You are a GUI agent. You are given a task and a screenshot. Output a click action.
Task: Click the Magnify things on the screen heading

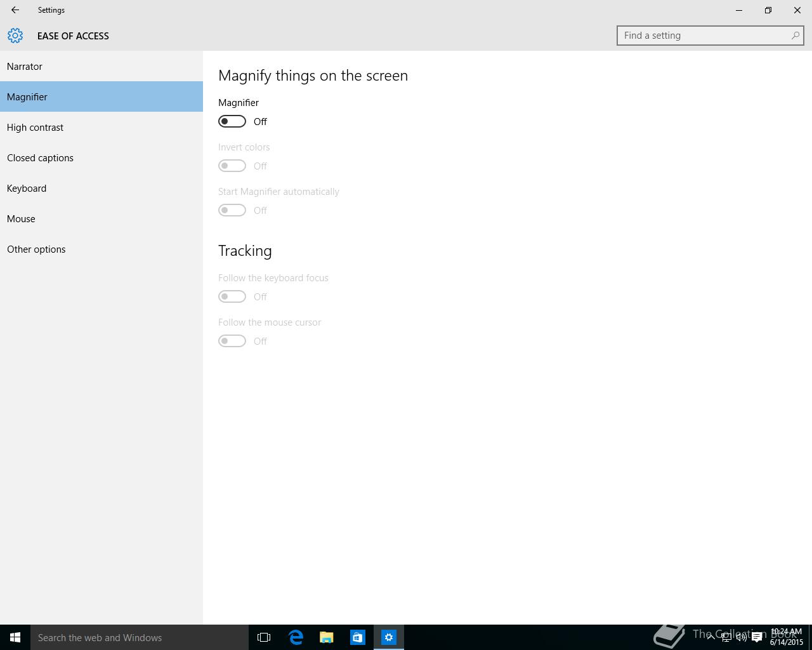(x=313, y=76)
